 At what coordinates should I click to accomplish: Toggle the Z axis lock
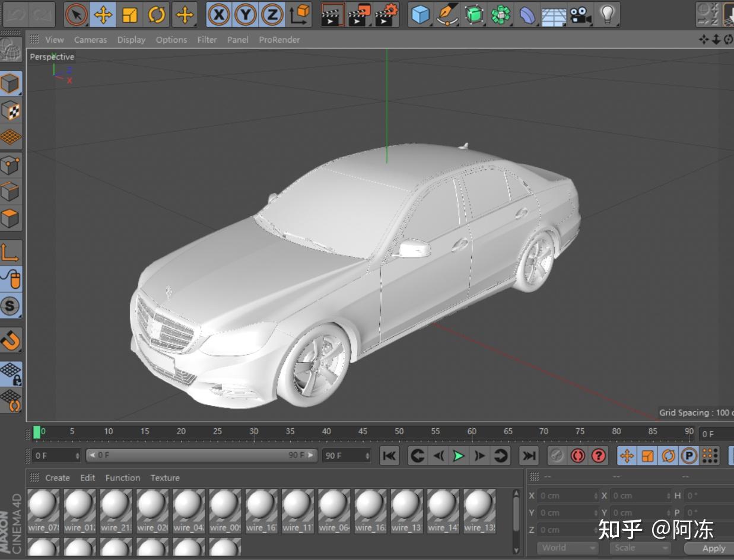pos(272,14)
